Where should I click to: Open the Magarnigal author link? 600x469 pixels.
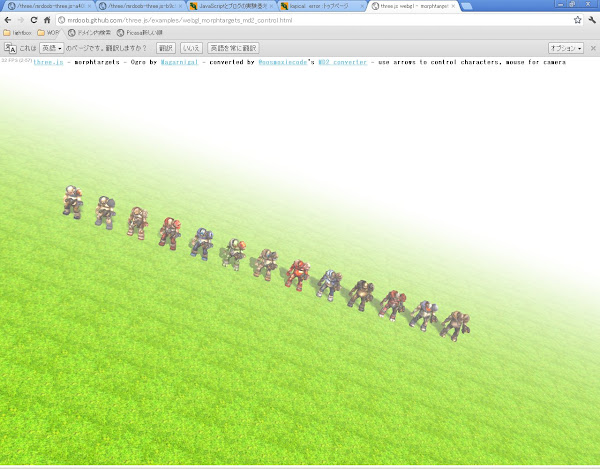(179, 62)
